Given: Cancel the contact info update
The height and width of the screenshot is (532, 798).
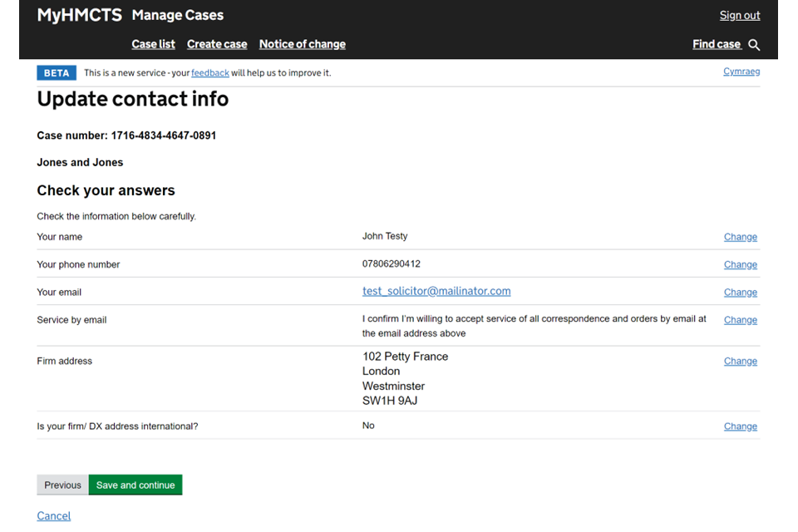Looking at the screenshot, I should coord(54,516).
